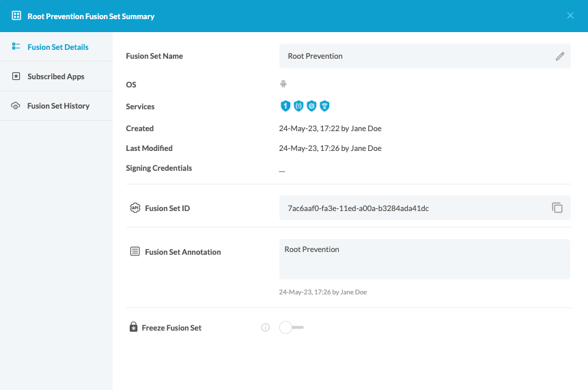Click the second service shield icon with braces
This screenshot has width=588, height=390.
[x=298, y=106]
